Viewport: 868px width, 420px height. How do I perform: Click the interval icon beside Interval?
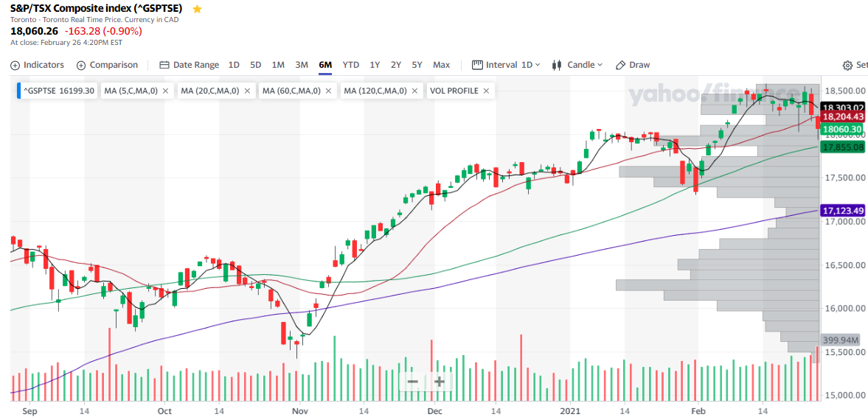pos(477,65)
